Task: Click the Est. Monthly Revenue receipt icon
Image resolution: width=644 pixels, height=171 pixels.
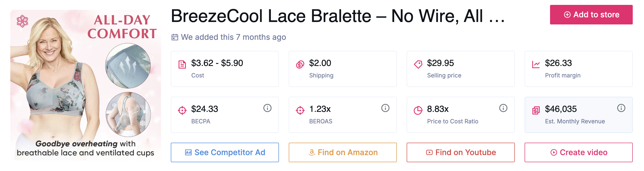Action: (x=536, y=110)
